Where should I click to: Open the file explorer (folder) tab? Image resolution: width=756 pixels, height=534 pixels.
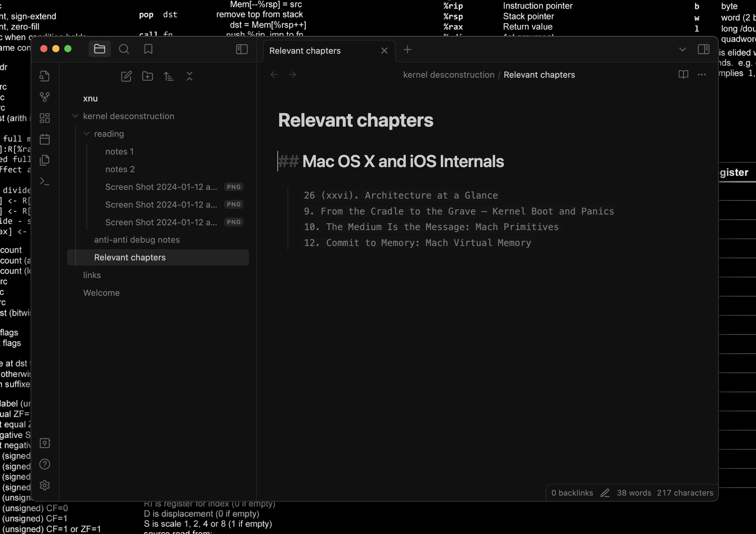(x=99, y=49)
